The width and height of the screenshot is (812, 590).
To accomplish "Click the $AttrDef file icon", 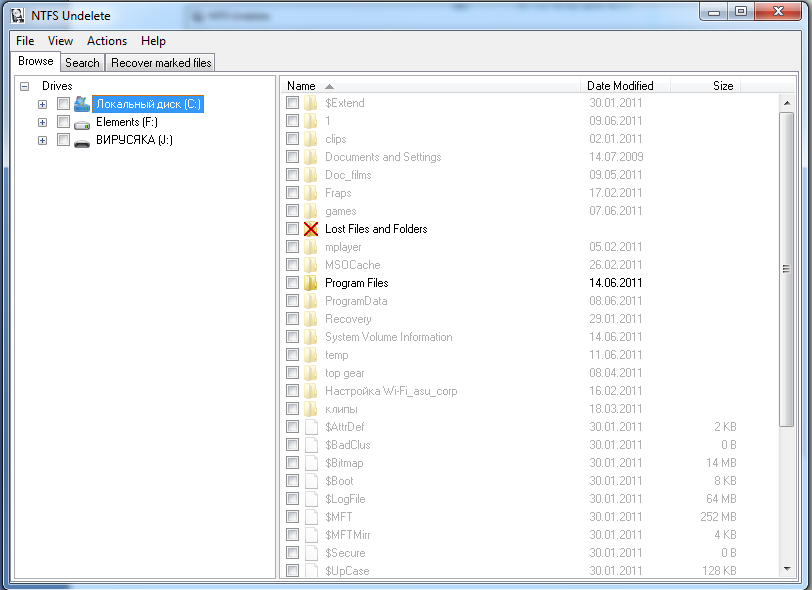I will click(x=311, y=427).
